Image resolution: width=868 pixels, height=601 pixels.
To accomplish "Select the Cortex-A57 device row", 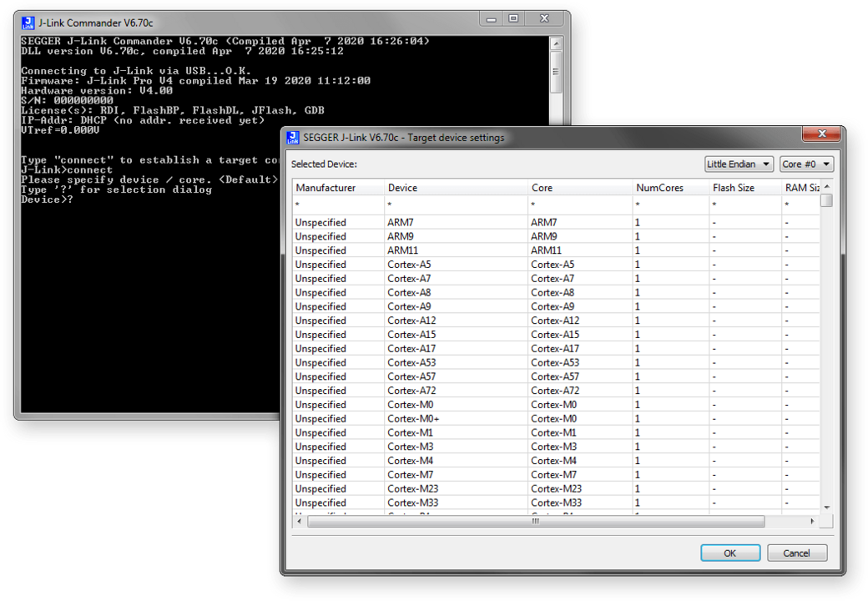I will [x=556, y=376].
